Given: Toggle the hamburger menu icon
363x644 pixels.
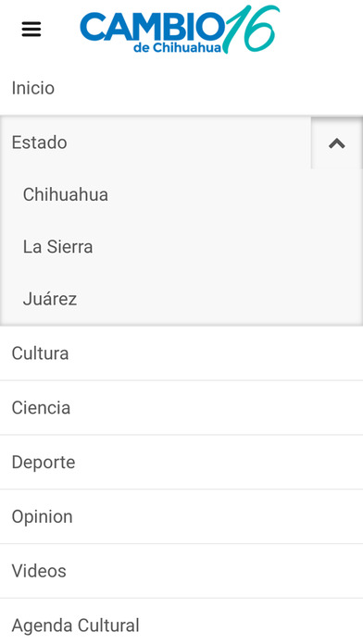Looking at the screenshot, I should tap(31, 30).
